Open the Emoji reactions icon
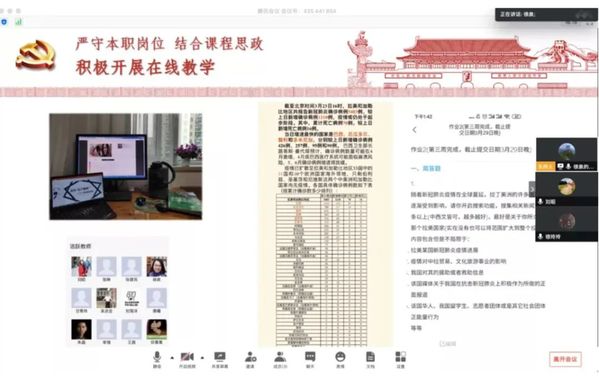Viewport: 599px width, 380px height. click(x=340, y=359)
